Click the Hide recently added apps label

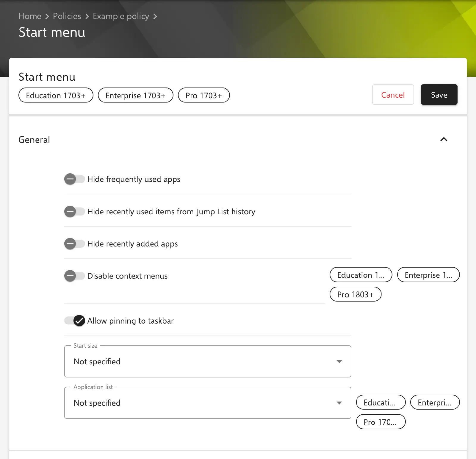132,244
